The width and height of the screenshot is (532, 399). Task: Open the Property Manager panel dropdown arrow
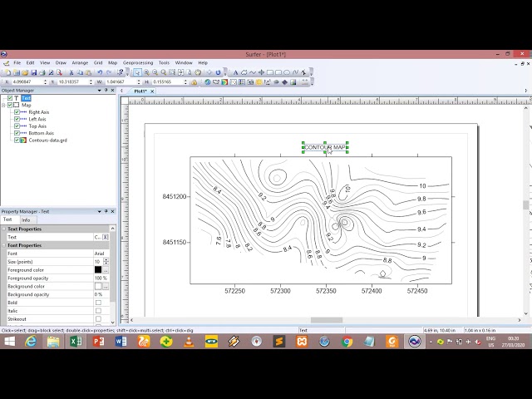(x=100, y=211)
